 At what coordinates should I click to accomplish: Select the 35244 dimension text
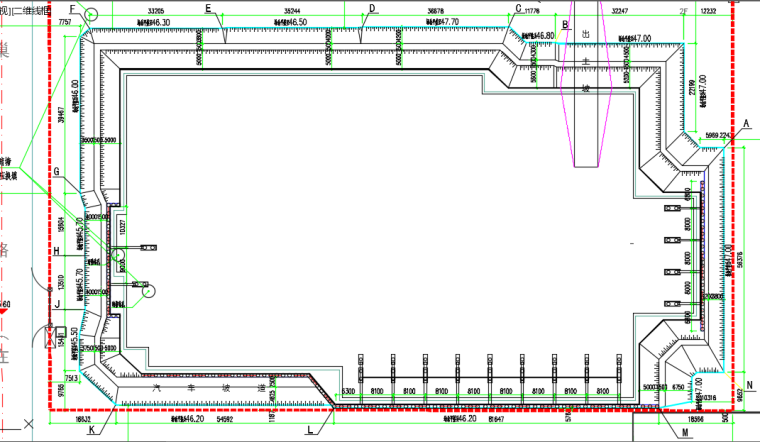click(x=291, y=9)
